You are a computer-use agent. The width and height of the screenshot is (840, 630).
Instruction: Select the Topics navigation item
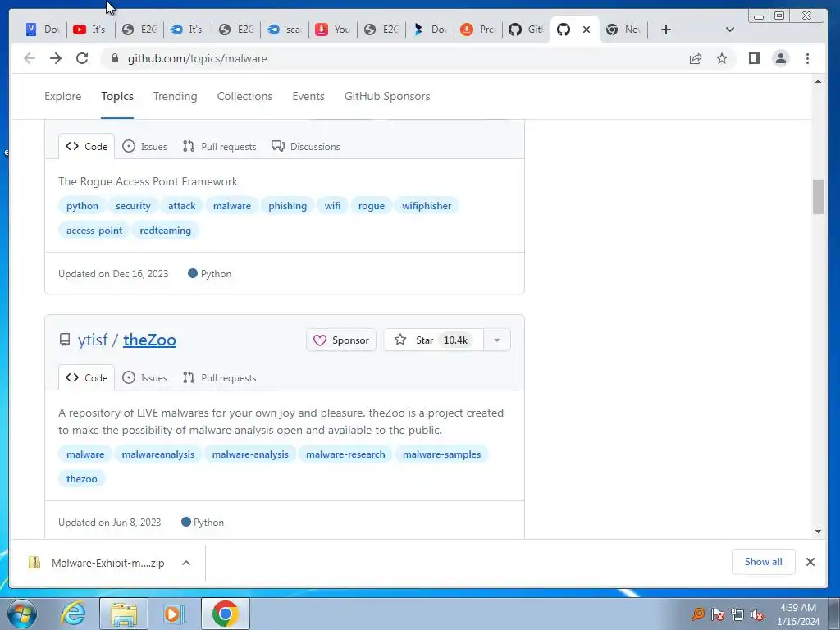(117, 97)
